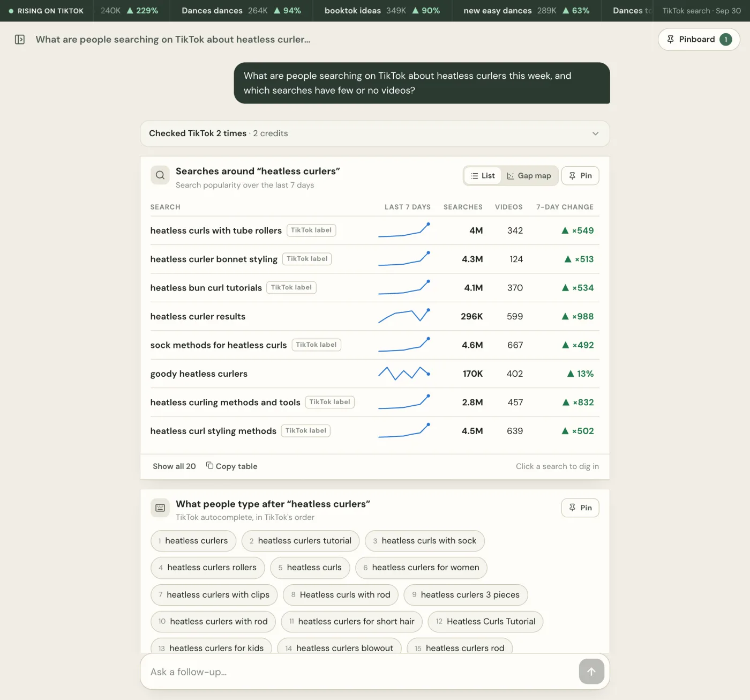Sort by the SEARCHES column header
The image size is (750, 700).
point(463,207)
